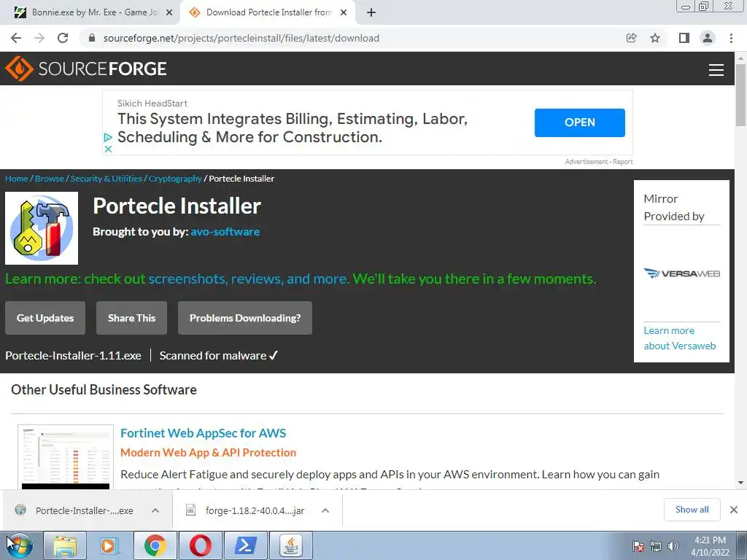The width and height of the screenshot is (747, 560).
Task: Close the Download Portecle Installer tab
Action: point(343,13)
